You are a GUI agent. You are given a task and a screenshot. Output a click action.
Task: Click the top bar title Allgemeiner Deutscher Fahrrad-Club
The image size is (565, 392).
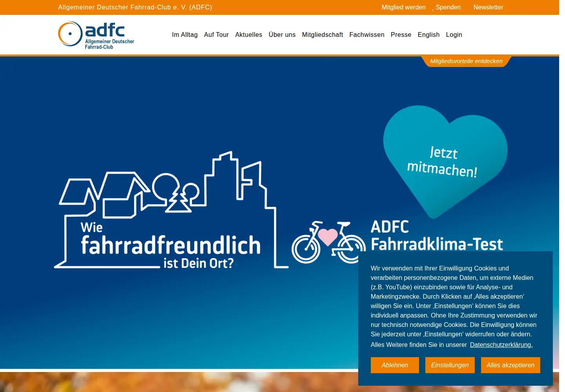(135, 7)
